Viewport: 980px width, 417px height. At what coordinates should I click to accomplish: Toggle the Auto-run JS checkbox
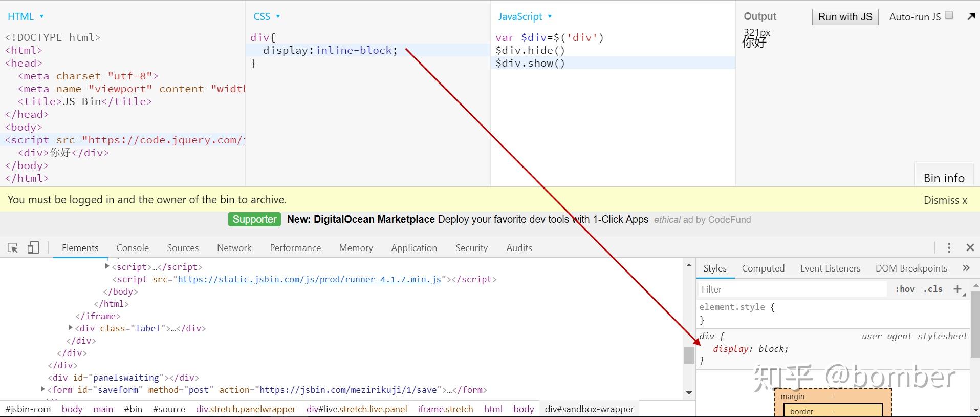949,15
